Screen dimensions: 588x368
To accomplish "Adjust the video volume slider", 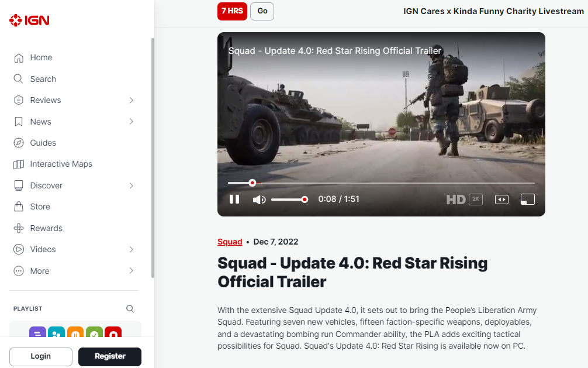I will (288, 200).
